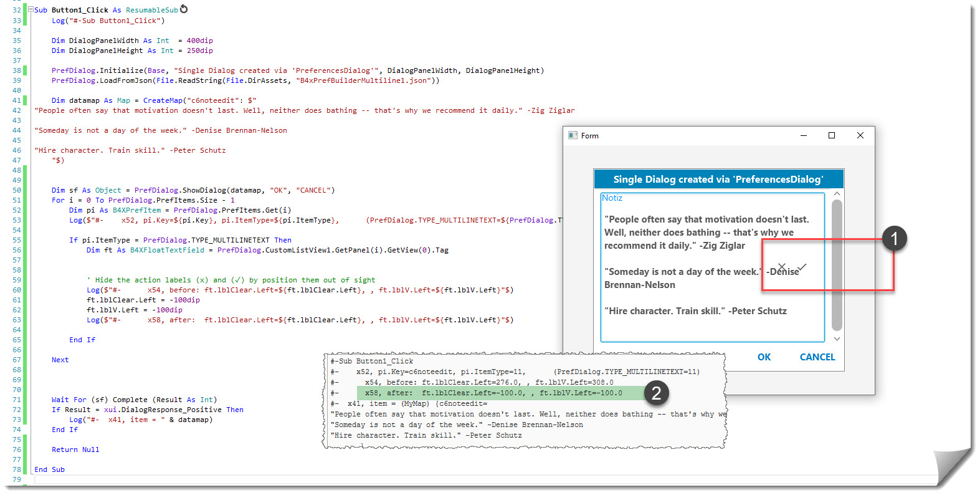Click line number 50 in the gutter
Screen dimensions: 980x495
click(16, 190)
